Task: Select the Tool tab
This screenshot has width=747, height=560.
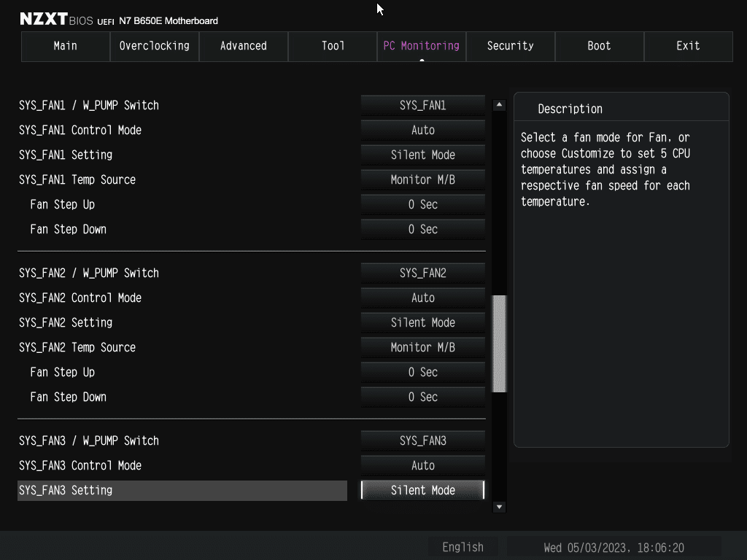Action: 333,46
